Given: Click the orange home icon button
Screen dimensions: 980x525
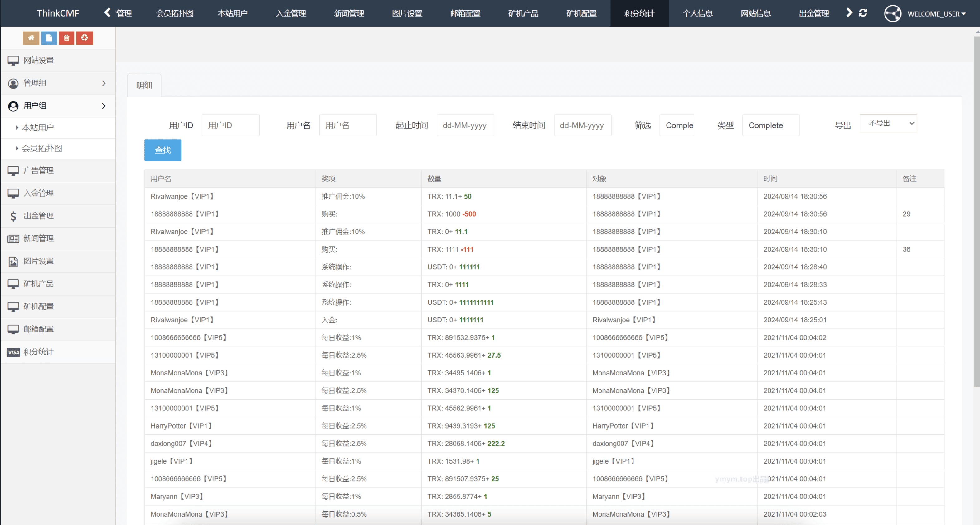Looking at the screenshot, I should click(31, 38).
